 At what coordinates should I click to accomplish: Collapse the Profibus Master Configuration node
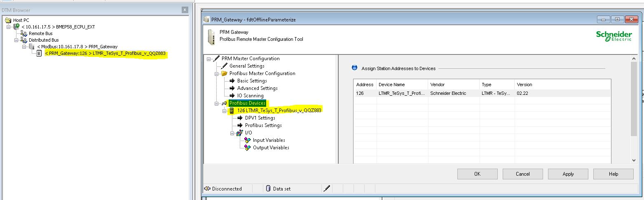tap(217, 74)
